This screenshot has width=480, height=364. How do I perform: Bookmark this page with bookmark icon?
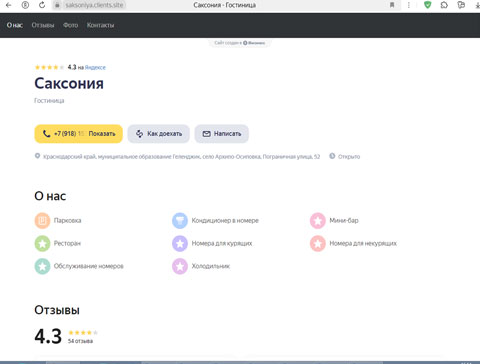click(392, 5)
